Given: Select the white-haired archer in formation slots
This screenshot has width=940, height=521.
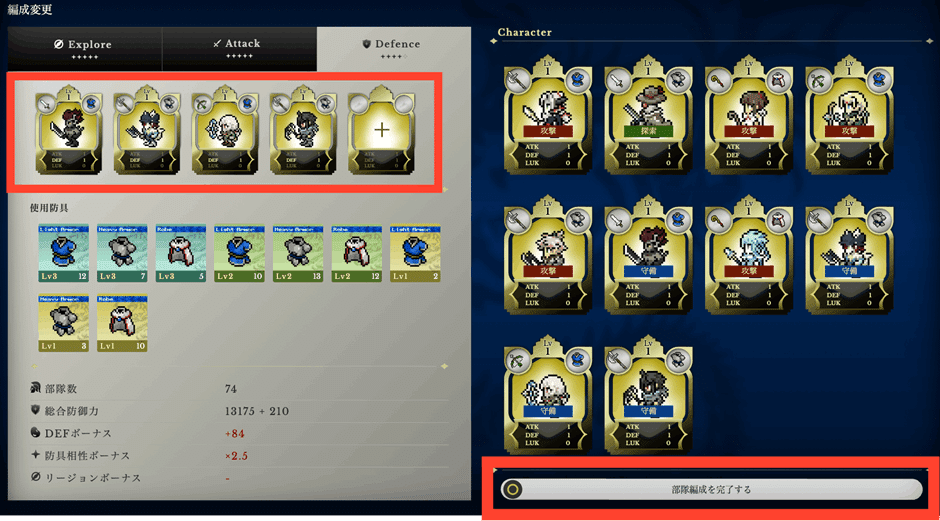Looking at the screenshot, I should (225, 130).
